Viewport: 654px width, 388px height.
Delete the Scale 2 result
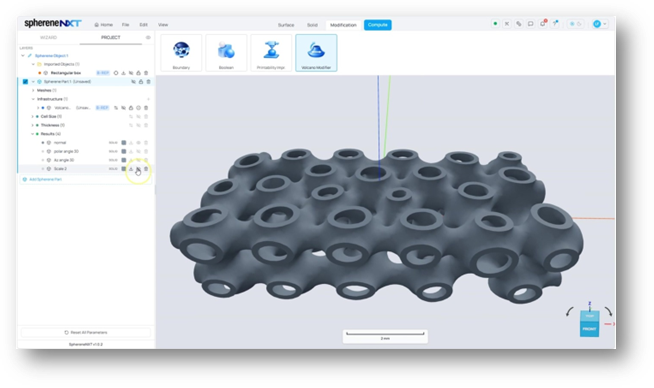[x=146, y=169]
